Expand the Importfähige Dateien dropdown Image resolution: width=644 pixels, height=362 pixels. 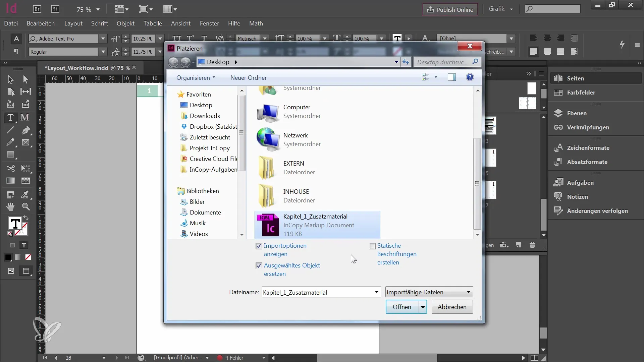click(468, 292)
